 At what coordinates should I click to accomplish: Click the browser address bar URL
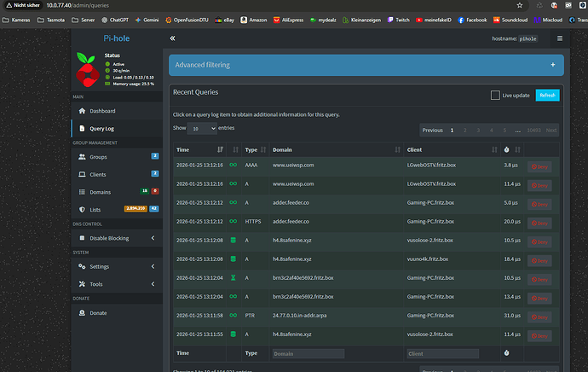coord(78,5)
